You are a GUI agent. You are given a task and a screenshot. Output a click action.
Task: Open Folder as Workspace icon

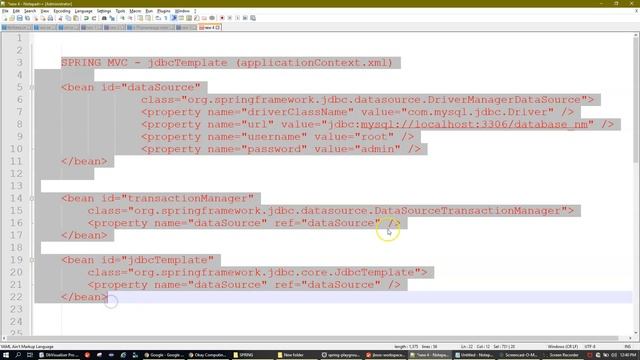[x=204, y=18]
